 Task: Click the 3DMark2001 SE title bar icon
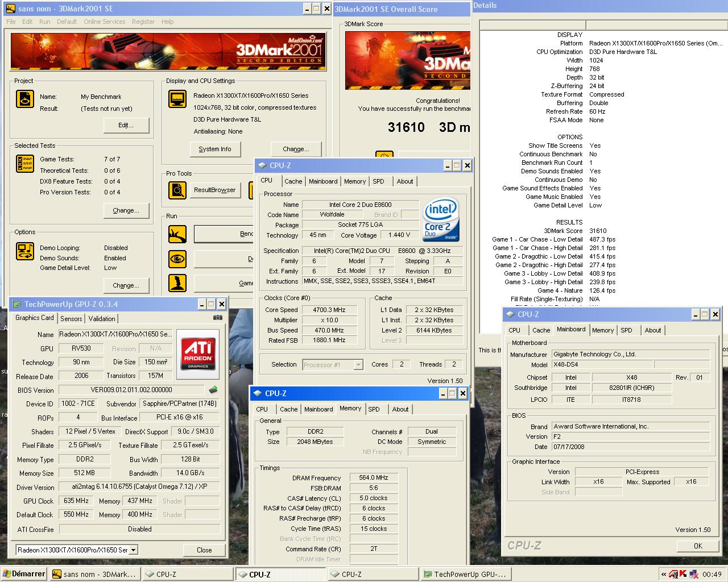11,9
